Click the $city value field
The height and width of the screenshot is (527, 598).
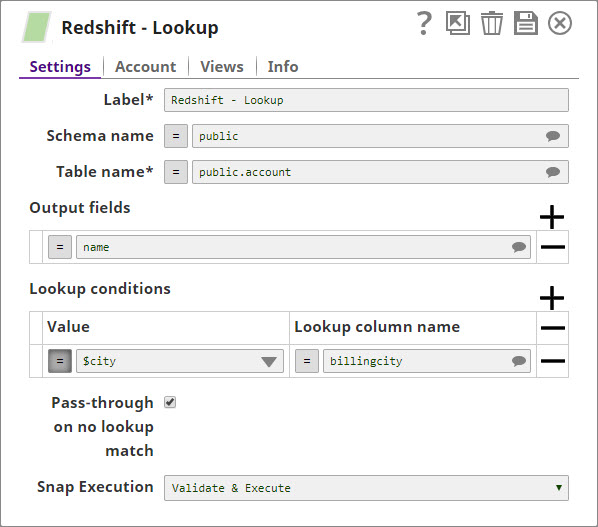(x=180, y=361)
